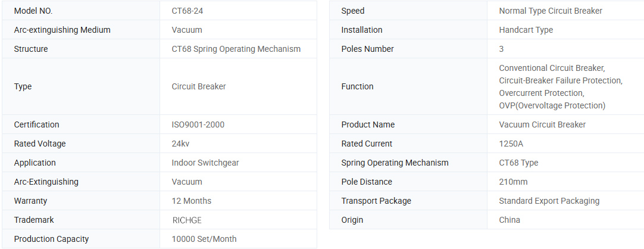Select the "12 Months" warranty value

pos(191,201)
